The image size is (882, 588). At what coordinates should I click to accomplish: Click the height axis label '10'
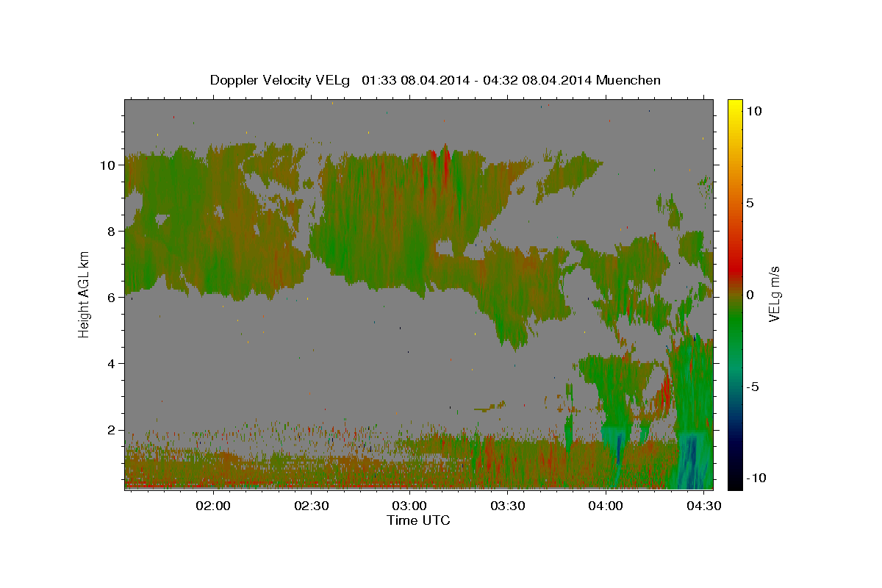[x=107, y=165]
